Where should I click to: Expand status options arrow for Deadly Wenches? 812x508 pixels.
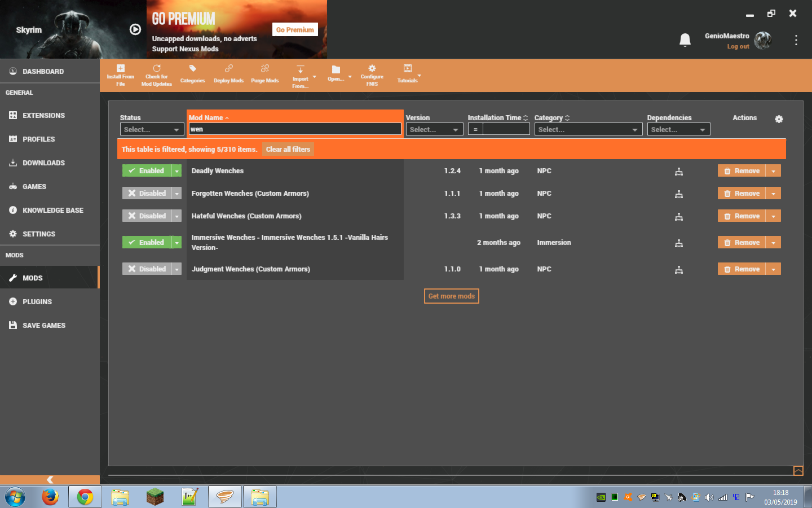click(x=176, y=170)
